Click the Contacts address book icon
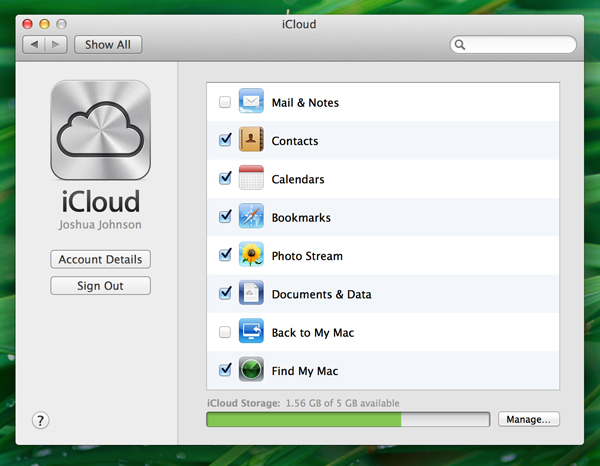The image size is (600, 466). point(251,139)
